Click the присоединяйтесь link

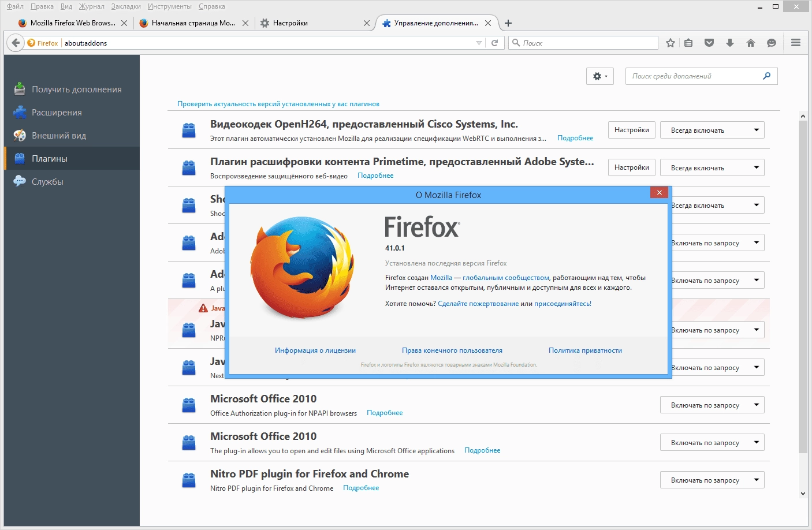click(562, 304)
